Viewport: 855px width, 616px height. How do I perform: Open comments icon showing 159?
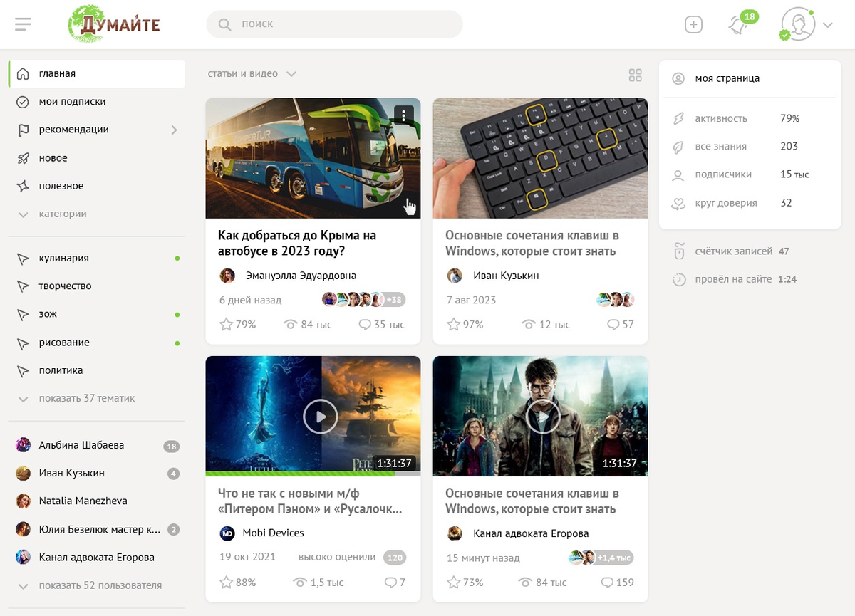(x=617, y=583)
